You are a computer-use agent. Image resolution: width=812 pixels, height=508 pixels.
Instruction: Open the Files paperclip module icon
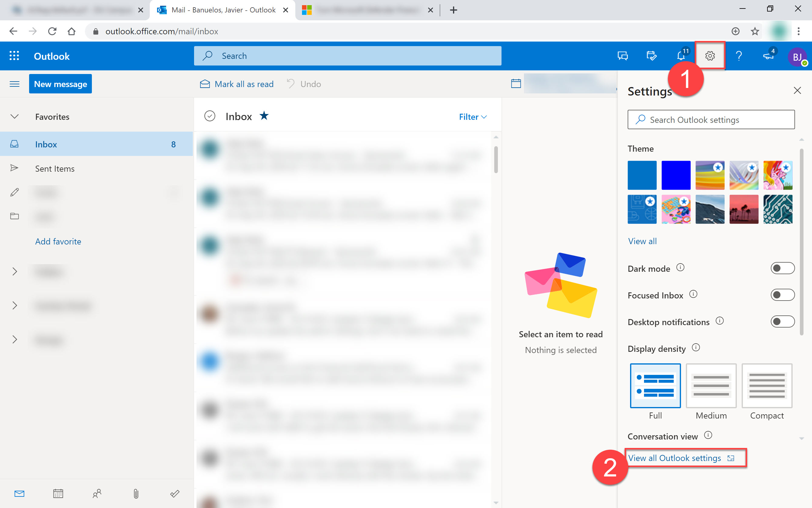point(136,493)
